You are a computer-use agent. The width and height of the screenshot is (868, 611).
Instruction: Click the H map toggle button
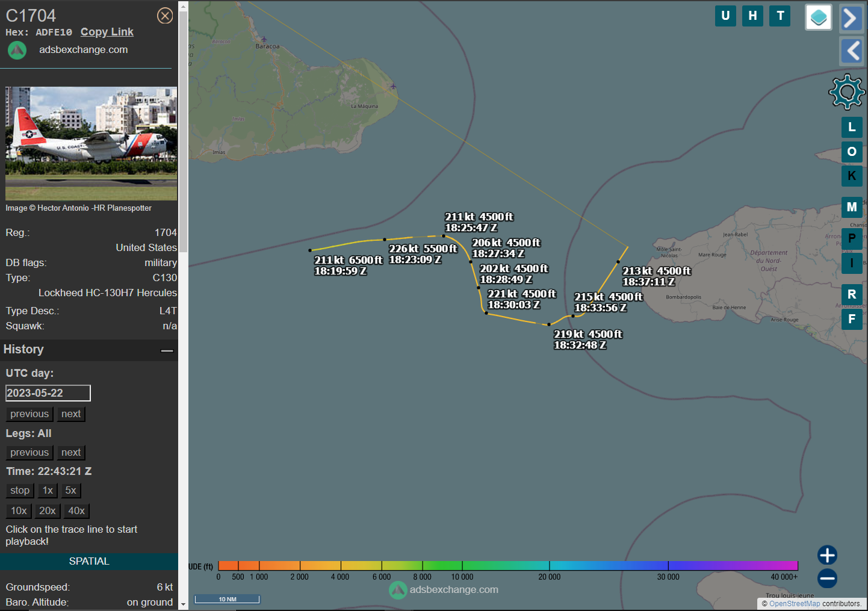(x=753, y=16)
